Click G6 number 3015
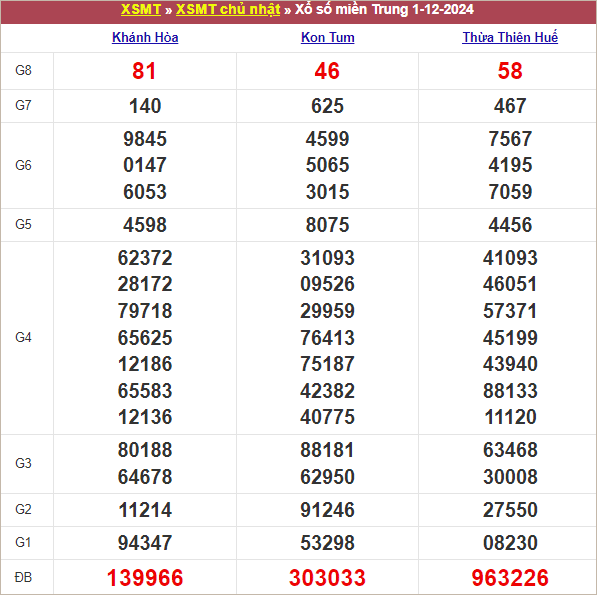 [327, 192]
